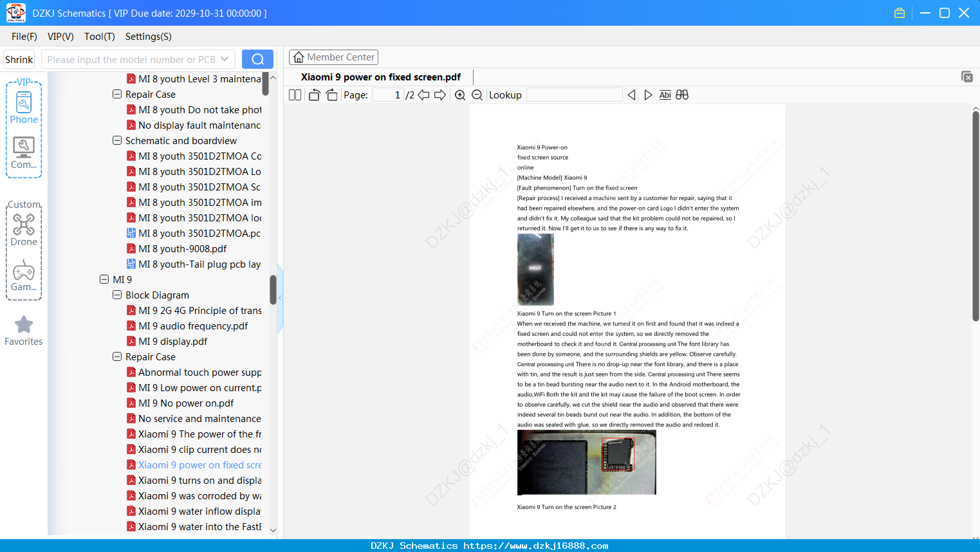
Task: Click the Shrink button
Action: click(x=19, y=59)
